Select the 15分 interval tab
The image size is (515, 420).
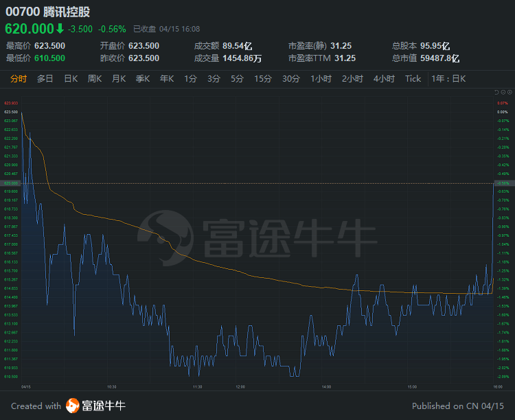[x=263, y=79]
